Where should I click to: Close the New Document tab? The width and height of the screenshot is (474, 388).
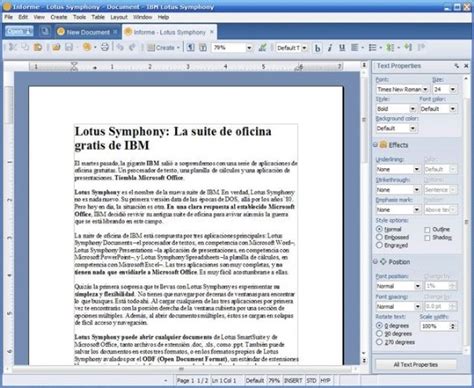(115, 32)
